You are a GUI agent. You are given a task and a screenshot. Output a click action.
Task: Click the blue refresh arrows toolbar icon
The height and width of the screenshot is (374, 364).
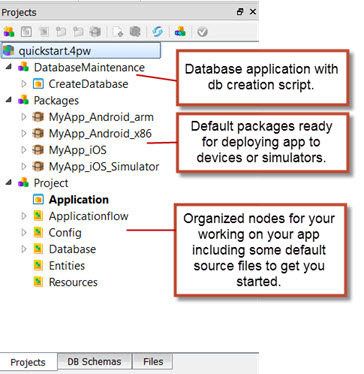pyautogui.click(x=158, y=32)
